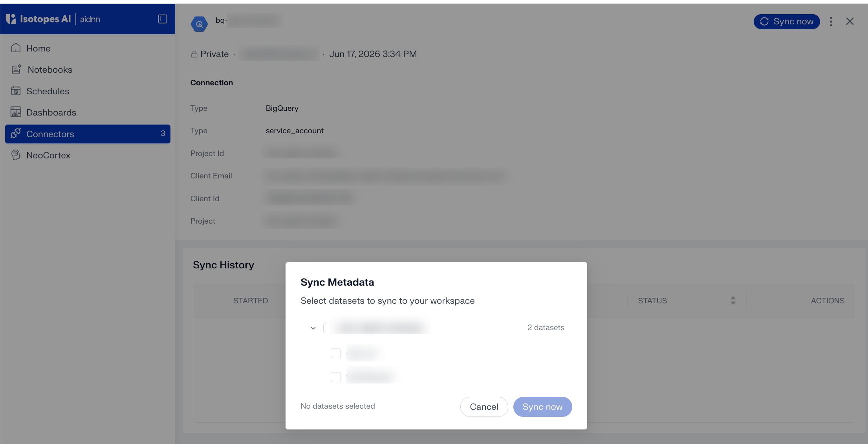Click the header Sync now button
Screen dimensions: 868x444
tap(786, 21)
